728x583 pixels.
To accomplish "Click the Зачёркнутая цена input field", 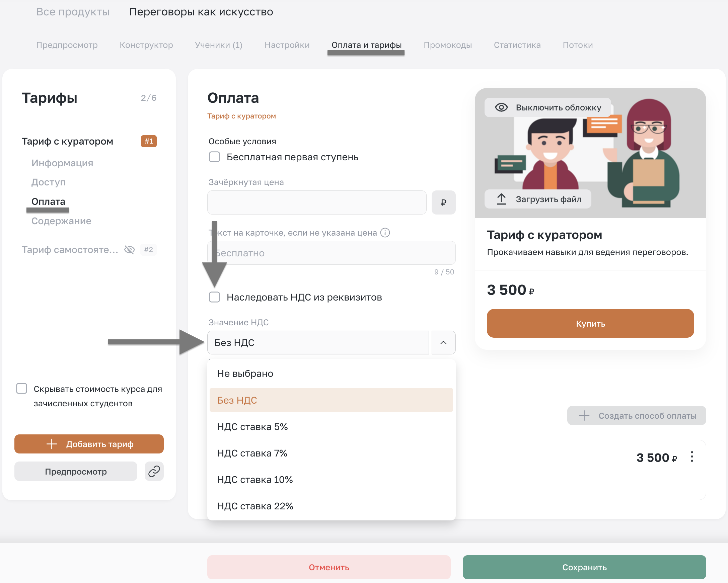I will tap(316, 202).
